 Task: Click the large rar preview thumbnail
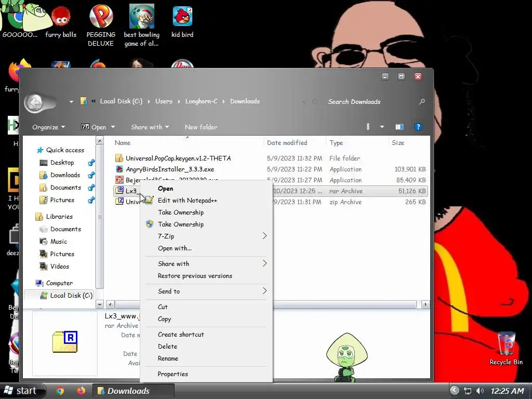[x=65, y=342]
